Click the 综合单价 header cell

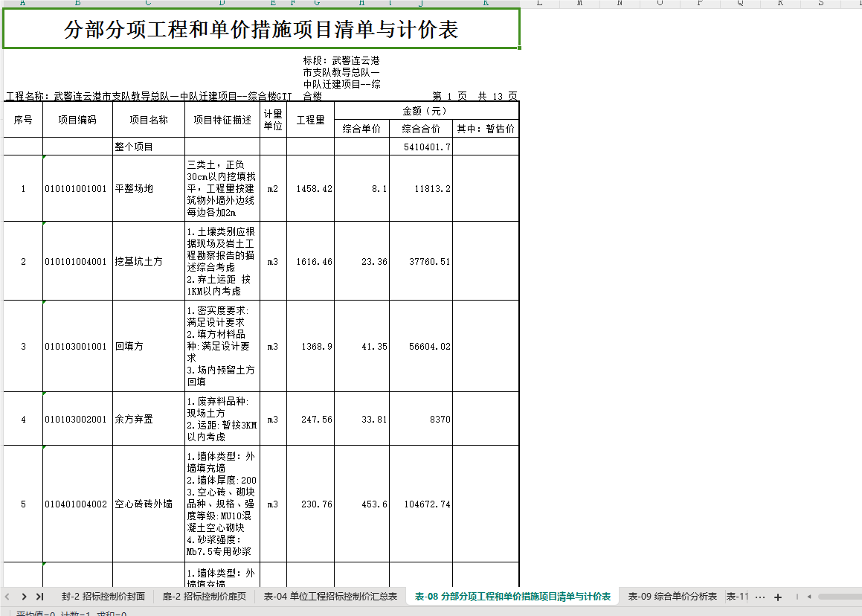coord(361,129)
